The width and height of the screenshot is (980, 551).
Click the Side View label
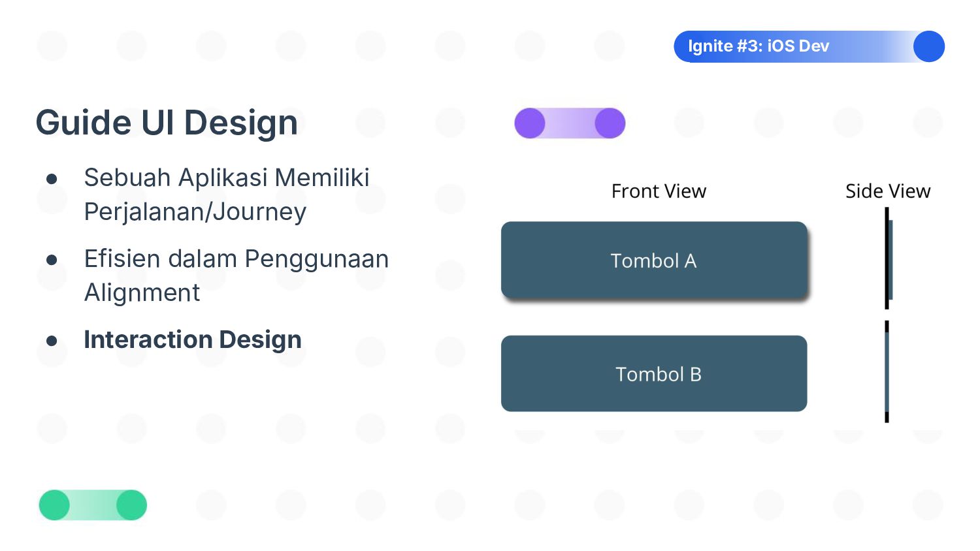pyautogui.click(x=888, y=191)
